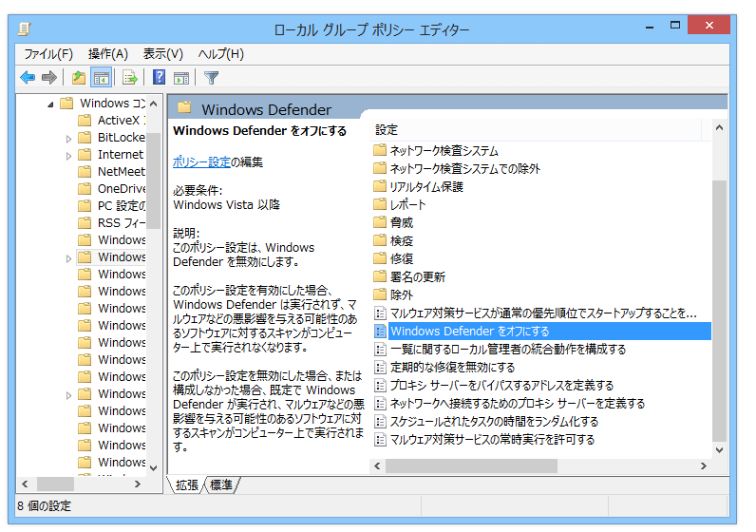Open Help via blue question mark icon
The image size is (756, 532).
tap(159, 77)
